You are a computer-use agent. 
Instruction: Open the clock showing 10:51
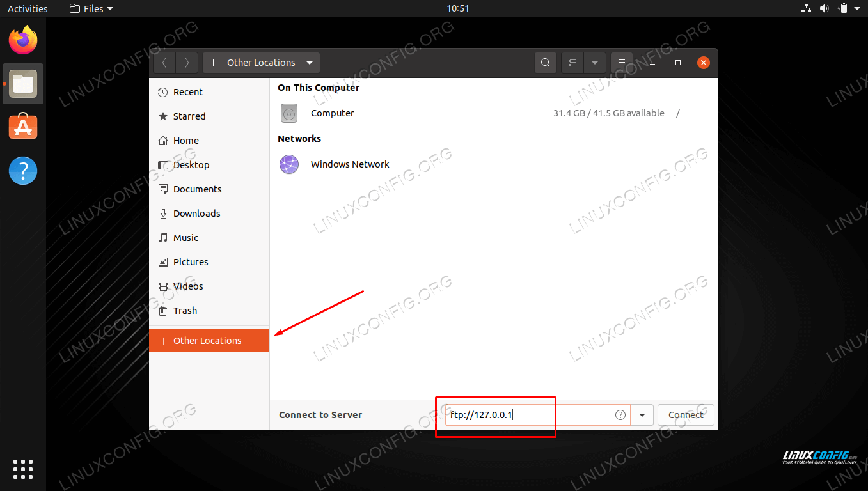[x=458, y=8]
